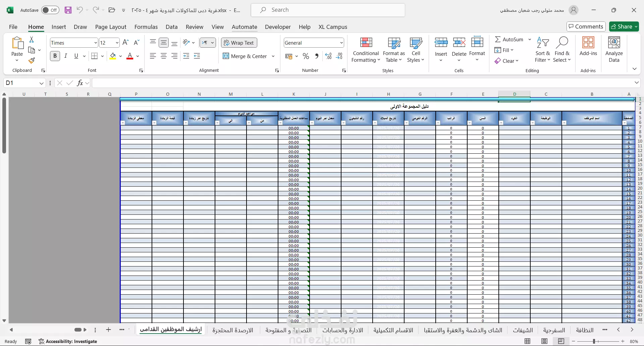The height and width of the screenshot is (346, 644).
Task: Switch to the النظافة sheet tab
Action: (585, 330)
